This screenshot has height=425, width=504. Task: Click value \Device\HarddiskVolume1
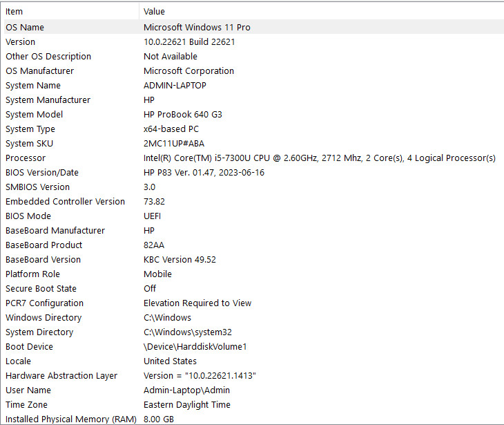(195, 346)
